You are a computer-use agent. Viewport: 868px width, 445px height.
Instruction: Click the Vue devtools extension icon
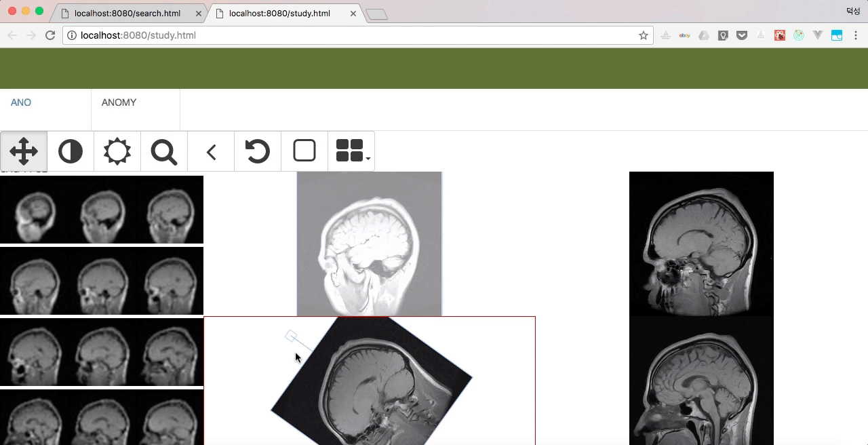[x=818, y=35]
